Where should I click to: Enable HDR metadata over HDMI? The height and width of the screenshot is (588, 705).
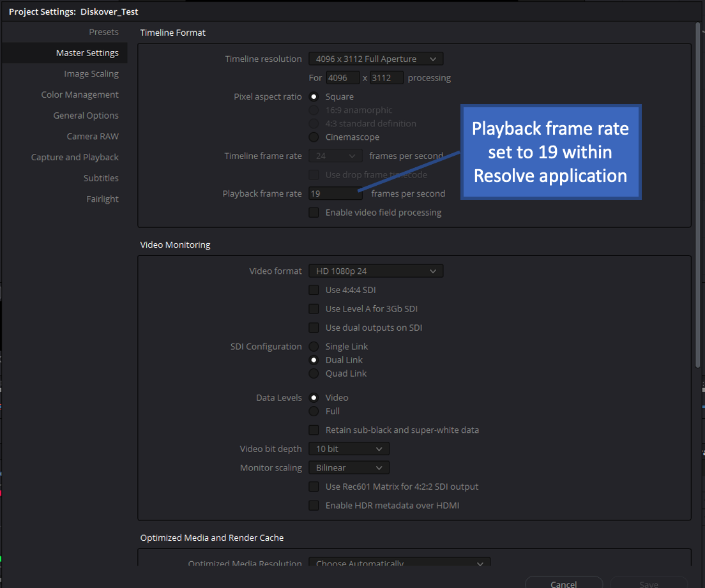pos(314,506)
